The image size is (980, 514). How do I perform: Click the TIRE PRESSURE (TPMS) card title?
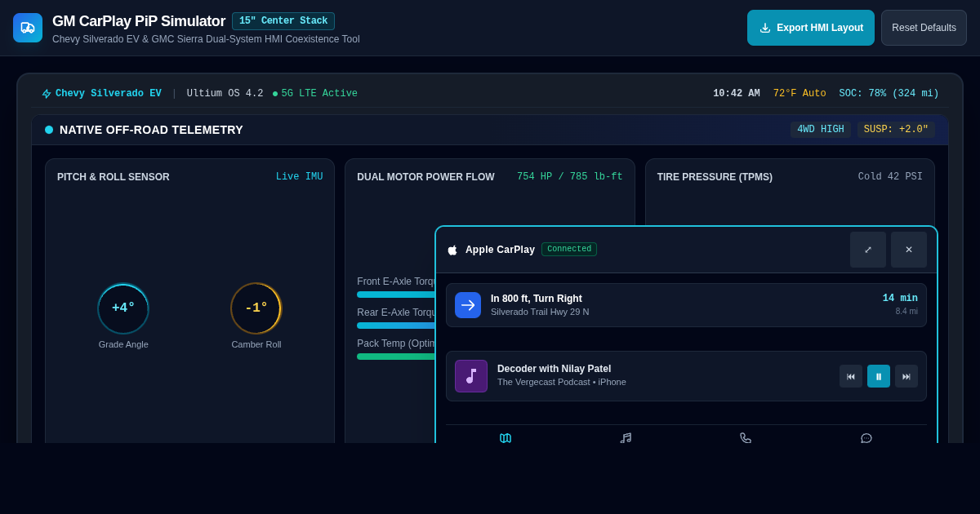(x=715, y=177)
